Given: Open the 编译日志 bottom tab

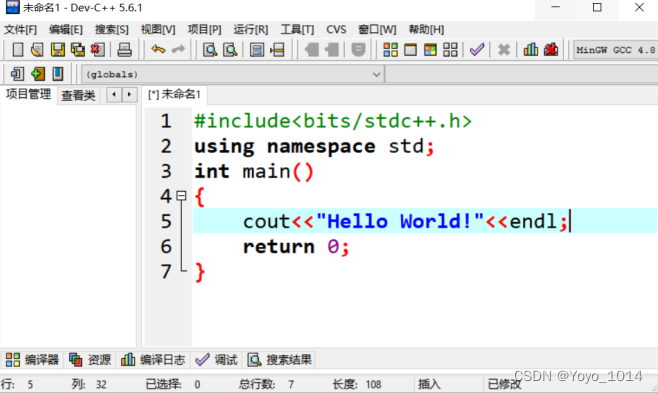Looking at the screenshot, I should pos(153,360).
